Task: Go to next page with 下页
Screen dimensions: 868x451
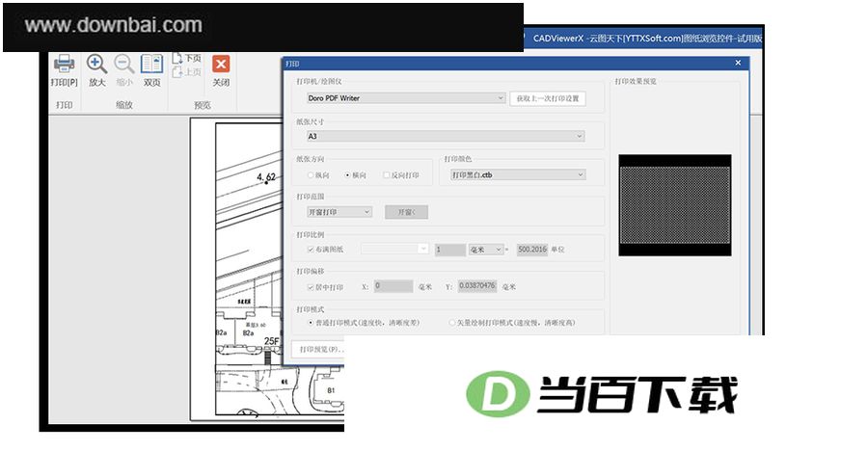Action: point(186,58)
